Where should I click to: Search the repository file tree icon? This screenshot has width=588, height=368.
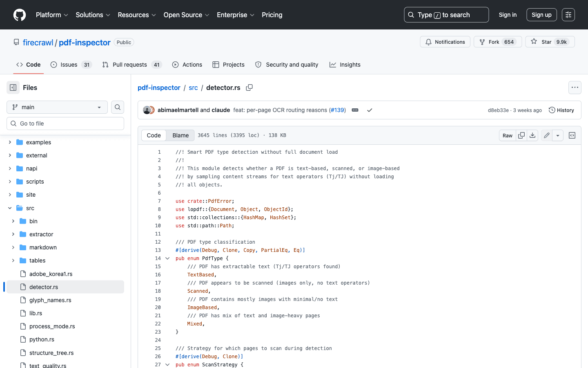118,107
